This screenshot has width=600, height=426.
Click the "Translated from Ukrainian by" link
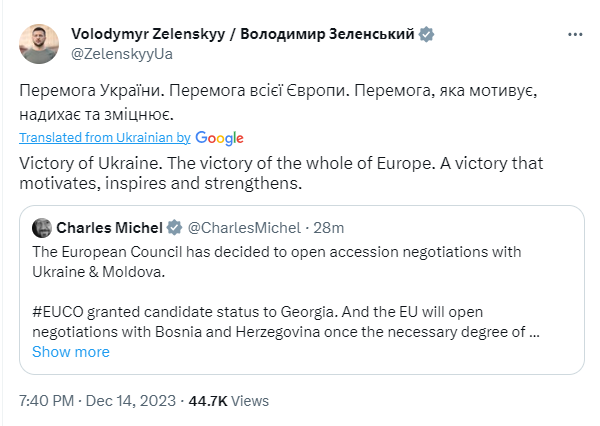104,138
